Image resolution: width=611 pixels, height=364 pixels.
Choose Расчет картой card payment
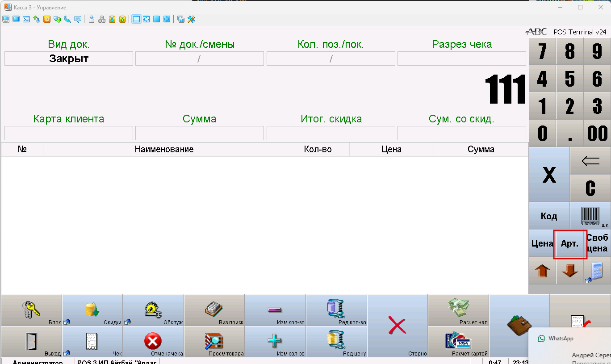[x=459, y=342]
